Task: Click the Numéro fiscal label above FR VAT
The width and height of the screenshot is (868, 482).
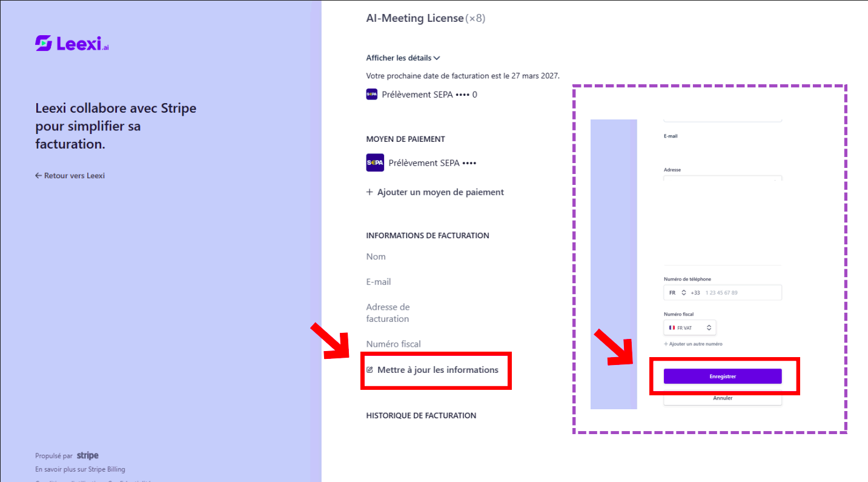Action: (x=679, y=314)
